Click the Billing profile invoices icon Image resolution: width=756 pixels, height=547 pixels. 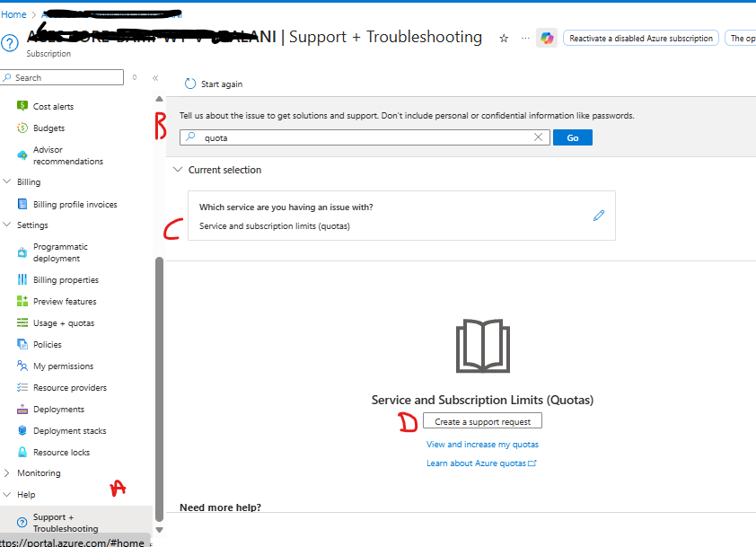22,204
